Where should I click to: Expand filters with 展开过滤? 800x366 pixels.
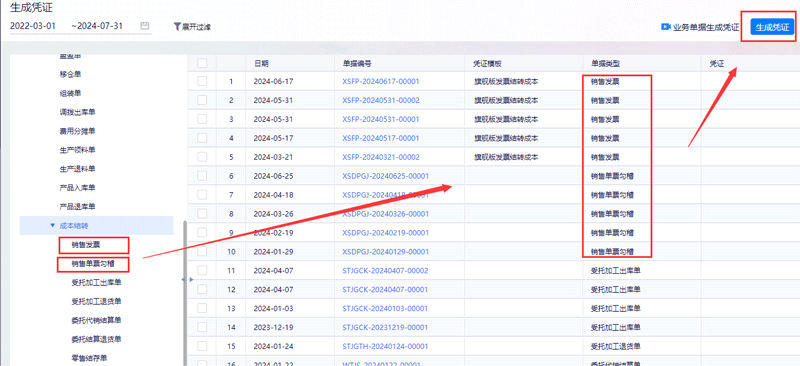pyautogui.click(x=196, y=27)
